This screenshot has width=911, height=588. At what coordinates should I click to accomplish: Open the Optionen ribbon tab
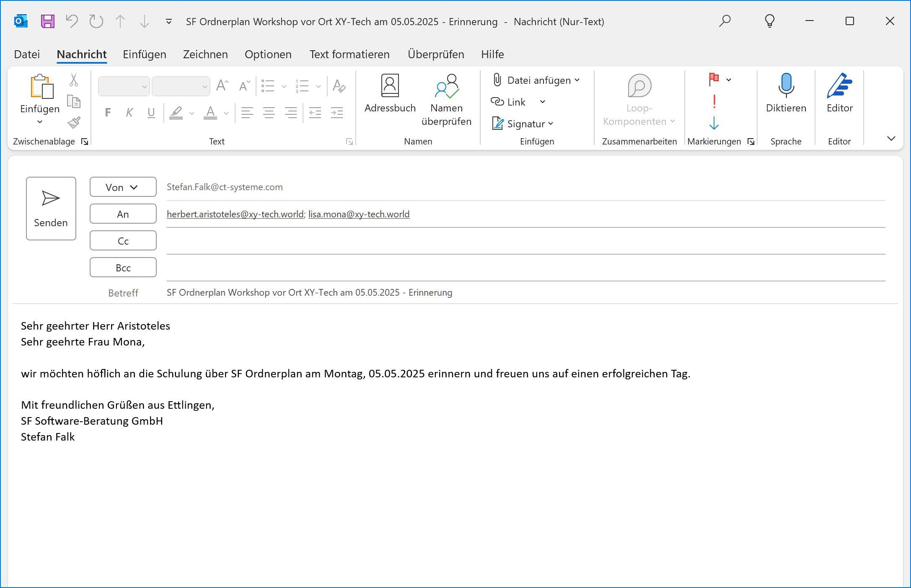point(268,54)
